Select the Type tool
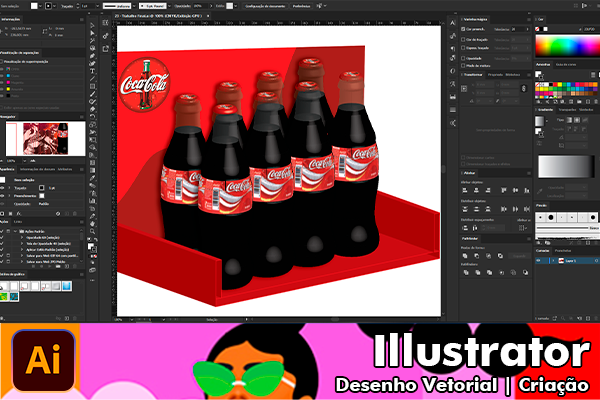600x400 pixels. [x=92, y=71]
